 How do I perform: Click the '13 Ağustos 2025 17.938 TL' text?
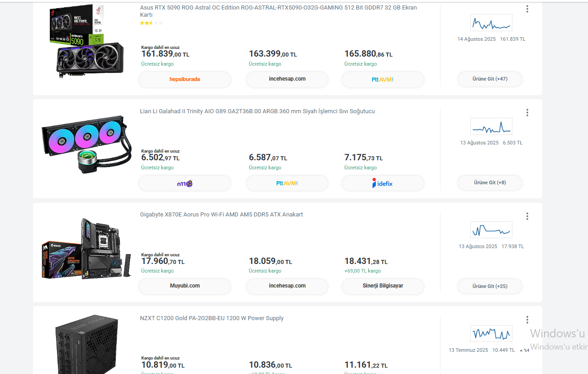click(491, 247)
